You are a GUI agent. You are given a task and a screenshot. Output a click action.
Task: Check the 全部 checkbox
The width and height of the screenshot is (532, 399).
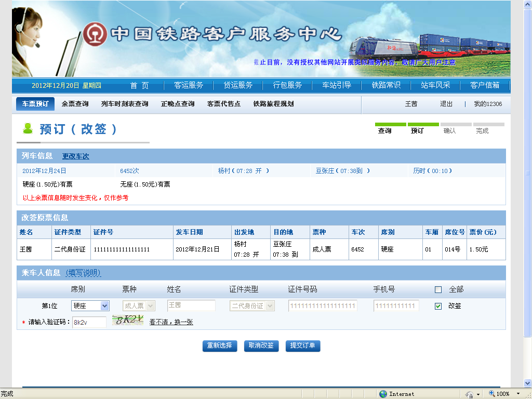(438, 289)
